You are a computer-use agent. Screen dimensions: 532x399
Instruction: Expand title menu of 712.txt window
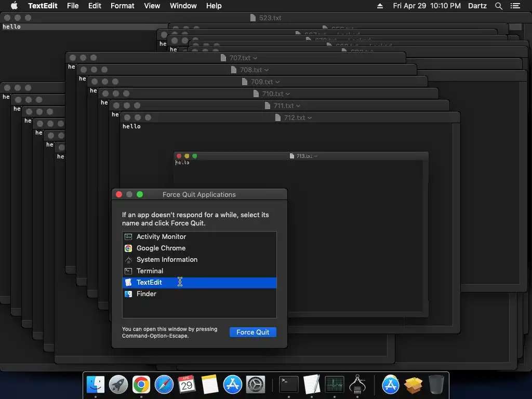[310, 118]
